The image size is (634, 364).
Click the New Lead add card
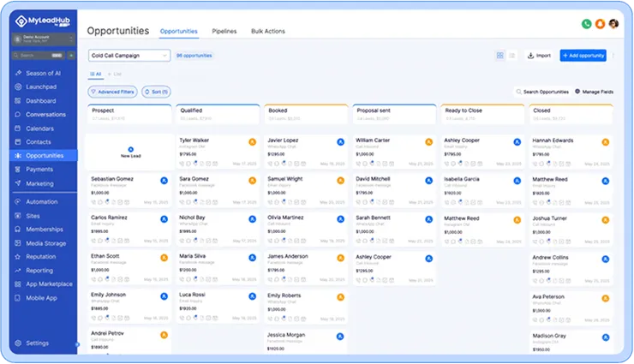pyautogui.click(x=130, y=152)
